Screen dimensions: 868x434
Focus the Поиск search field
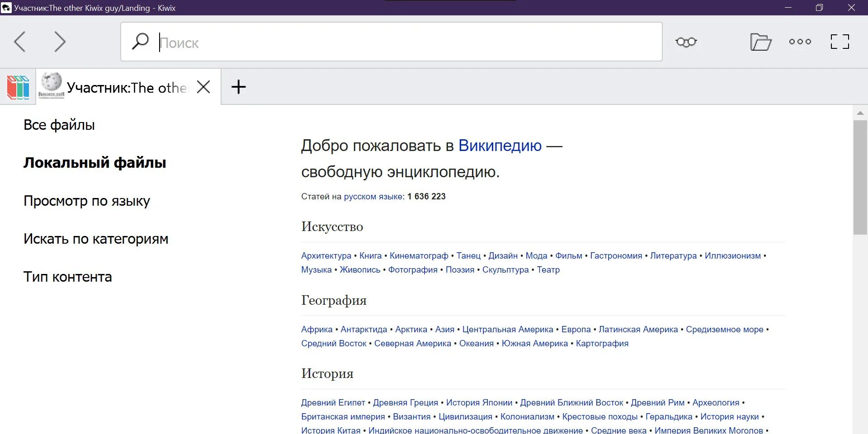392,42
